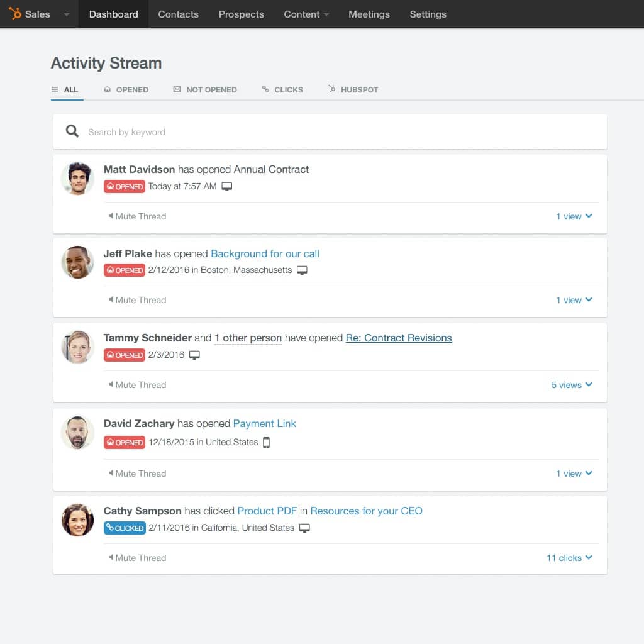Switch to the OPENED tab
The image size is (644, 644).
click(126, 89)
